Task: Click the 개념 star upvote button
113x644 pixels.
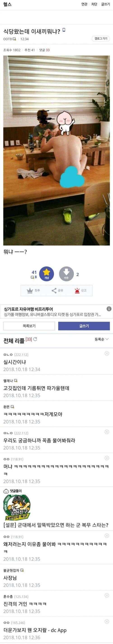Action: coord(46,274)
